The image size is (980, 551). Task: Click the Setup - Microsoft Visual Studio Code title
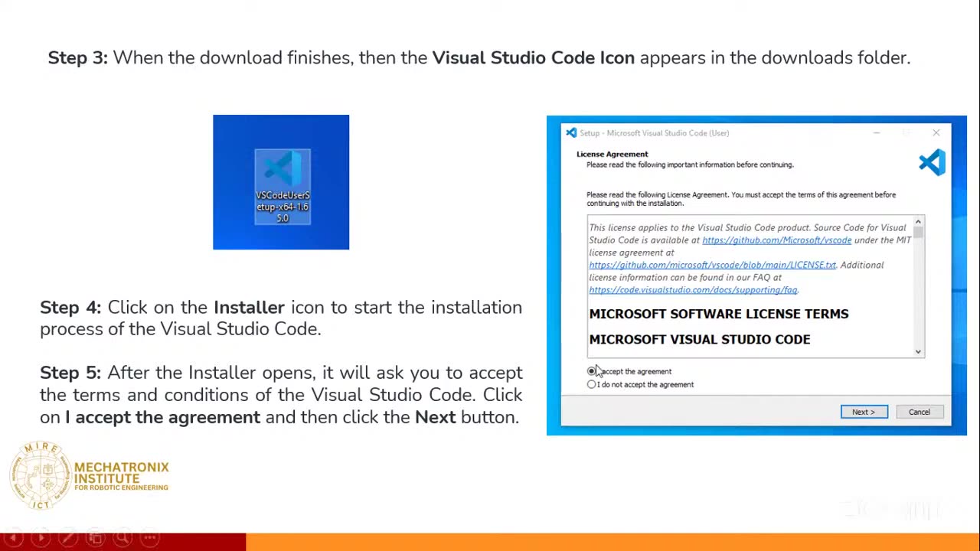click(x=654, y=133)
